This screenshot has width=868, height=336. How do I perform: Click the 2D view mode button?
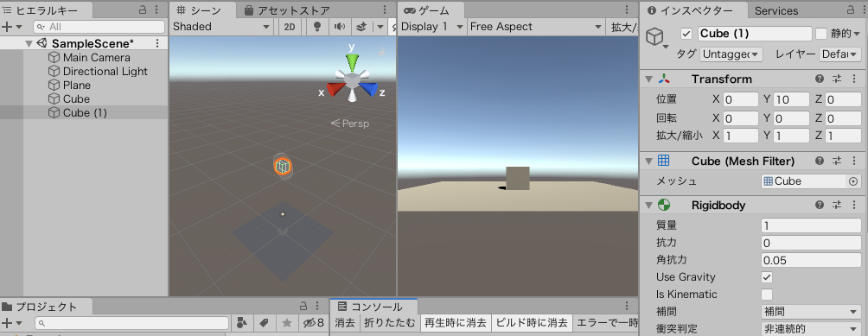[x=290, y=27]
